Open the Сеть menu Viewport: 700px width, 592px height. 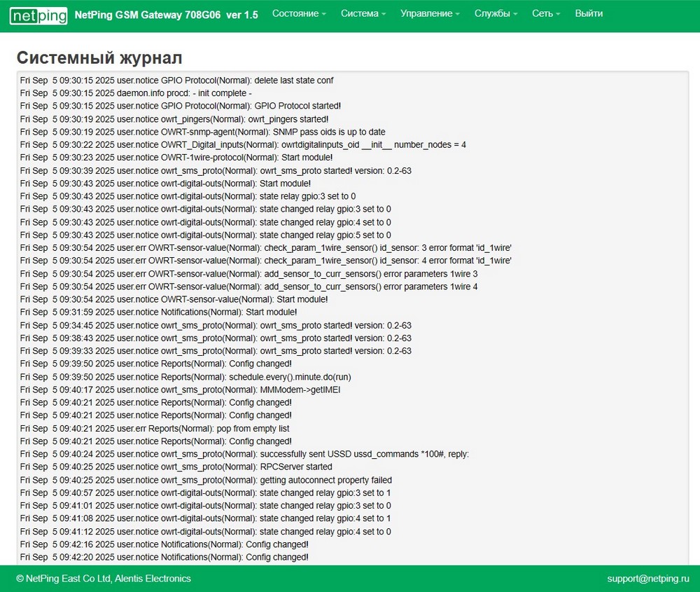coord(546,13)
